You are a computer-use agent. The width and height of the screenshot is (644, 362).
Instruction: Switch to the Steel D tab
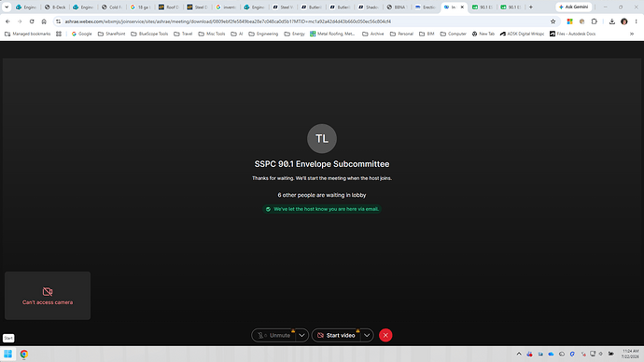click(198, 7)
